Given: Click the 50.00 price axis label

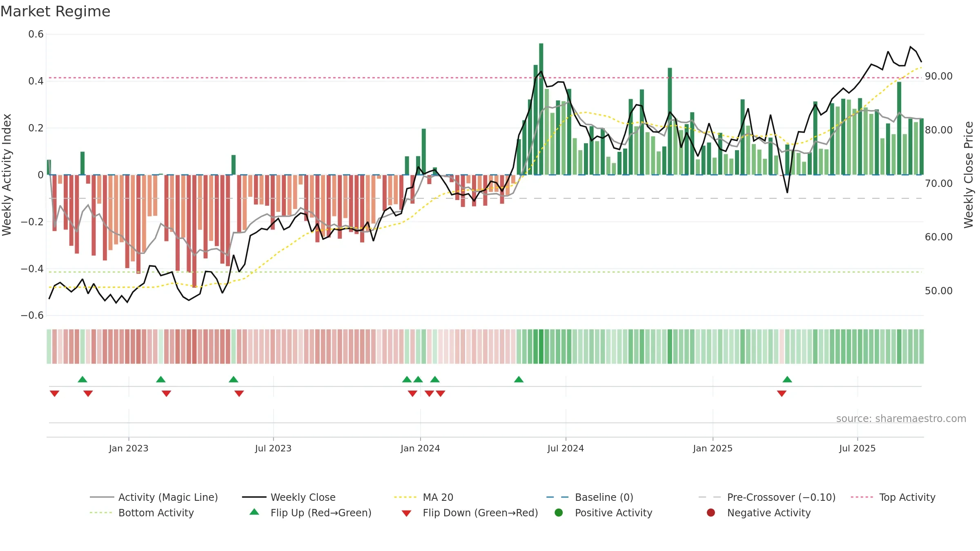Looking at the screenshot, I should [x=939, y=291].
